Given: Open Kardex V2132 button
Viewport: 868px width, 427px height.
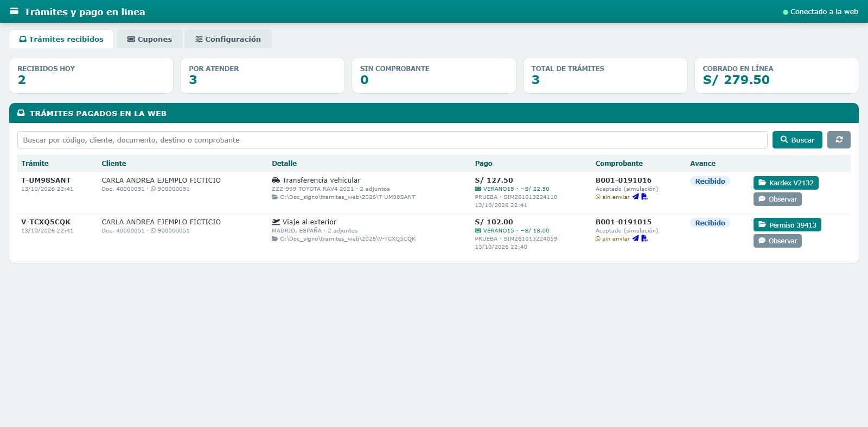Looking at the screenshot, I should coord(786,183).
